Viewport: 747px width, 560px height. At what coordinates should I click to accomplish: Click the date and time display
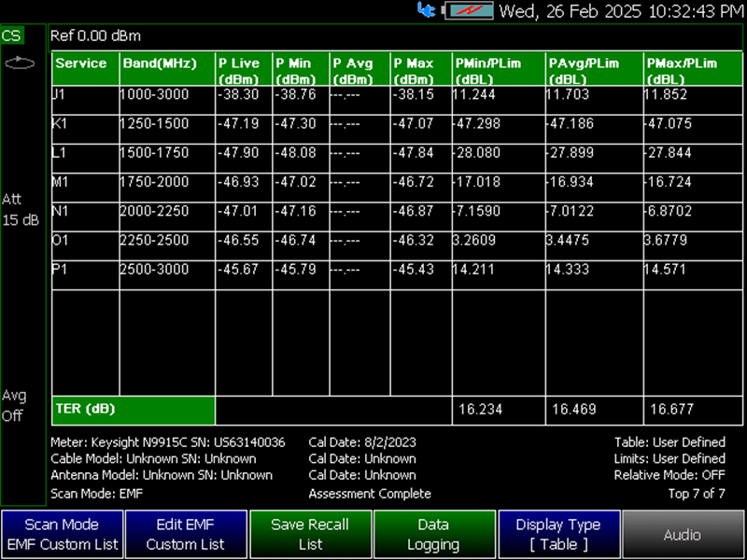[622, 11]
